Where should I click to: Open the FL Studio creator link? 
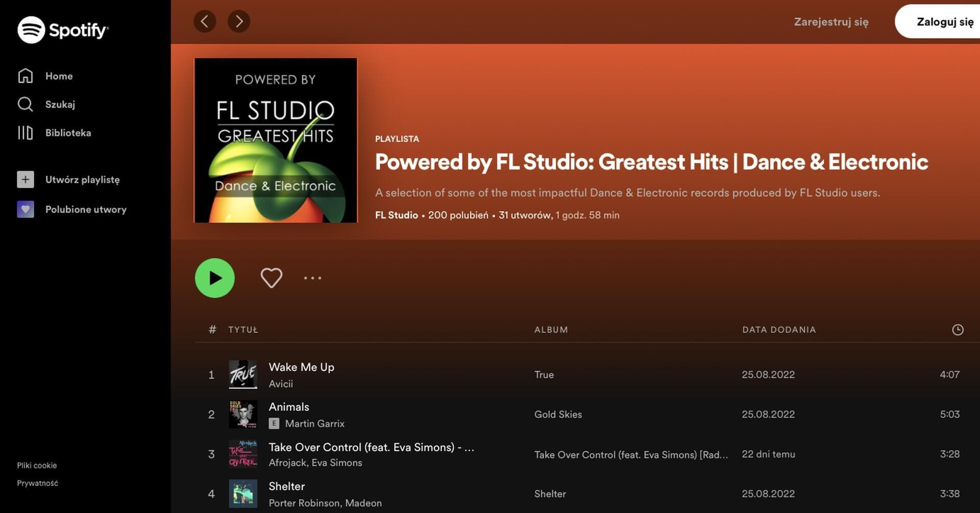(397, 215)
